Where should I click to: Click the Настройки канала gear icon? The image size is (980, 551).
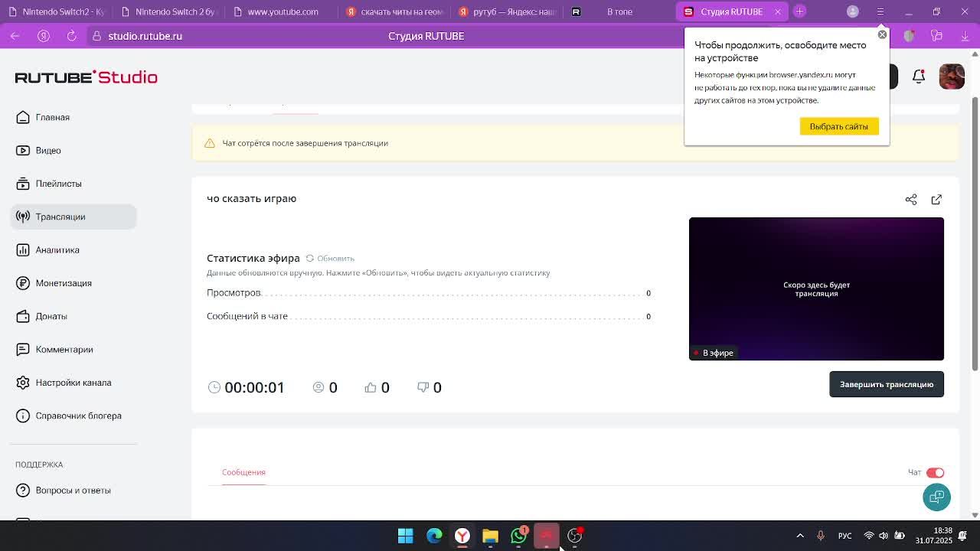(x=23, y=383)
